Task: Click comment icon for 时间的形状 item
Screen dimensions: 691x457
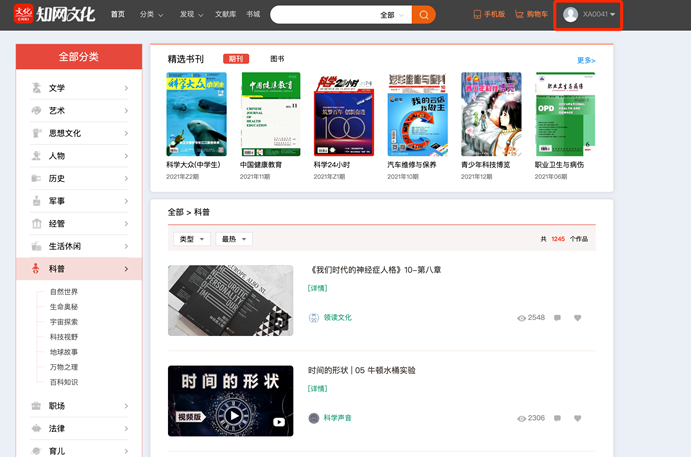Action: coord(557,418)
